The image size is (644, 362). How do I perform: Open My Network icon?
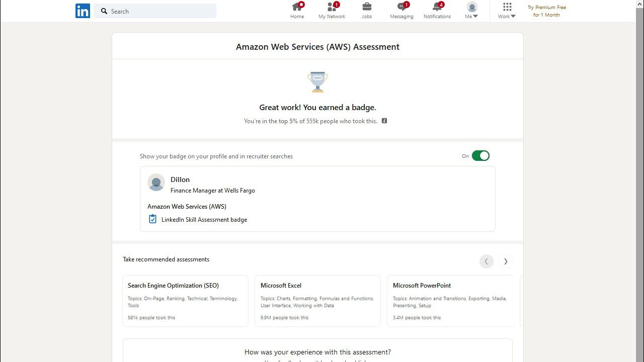click(333, 7)
